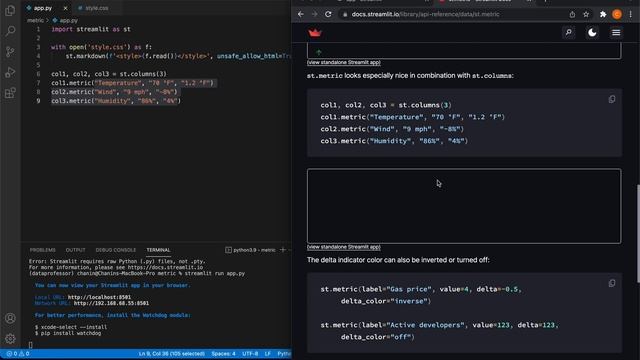Viewport: 640px width, 360px height.
Task: Click the Streamlit crown logo
Action: click(x=315, y=33)
